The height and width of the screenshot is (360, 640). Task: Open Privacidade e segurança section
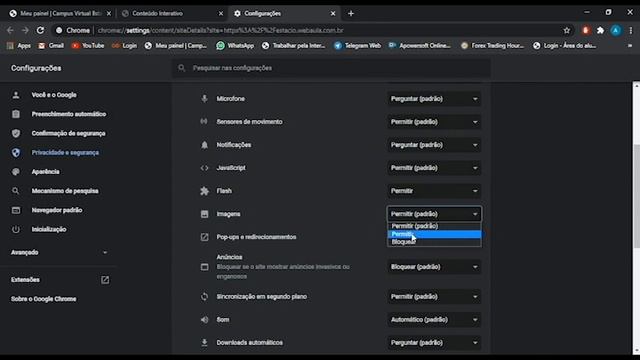pyautogui.click(x=65, y=152)
